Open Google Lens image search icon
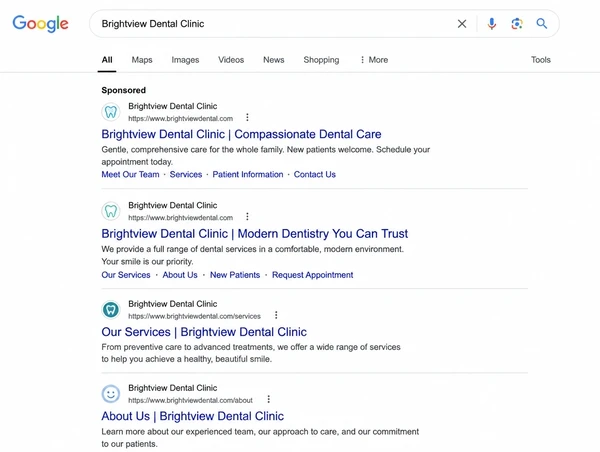 pos(517,24)
